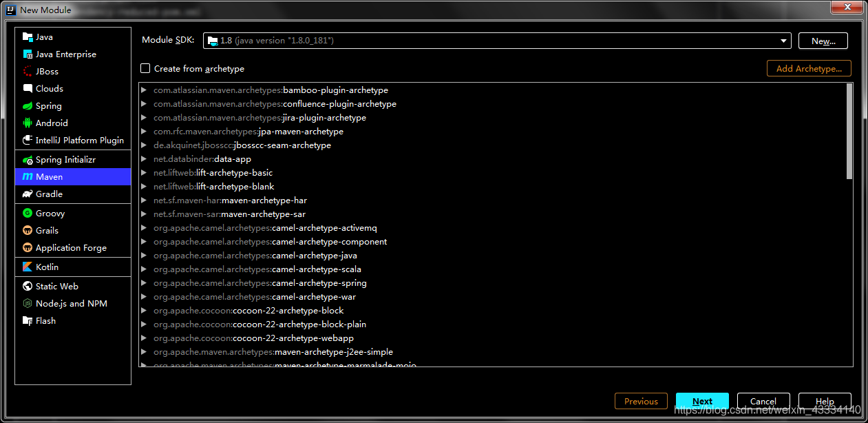Click the Grails icon

click(28, 231)
